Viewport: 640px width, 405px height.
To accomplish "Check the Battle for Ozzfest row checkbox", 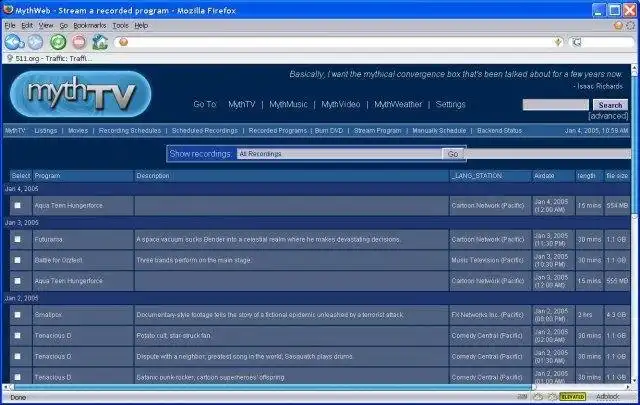I will (x=18, y=260).
